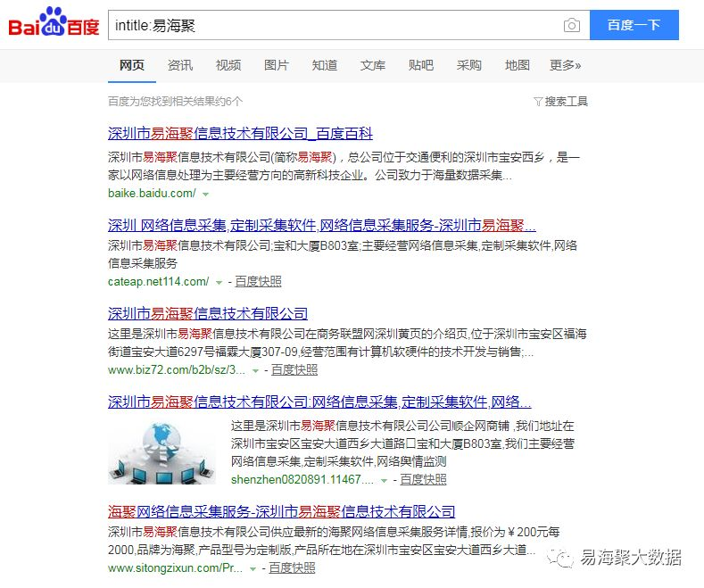Click the www.biz72.com/b2b/sz/3... URL
This screenshot has width=704, height=588.
click(177, 370)
